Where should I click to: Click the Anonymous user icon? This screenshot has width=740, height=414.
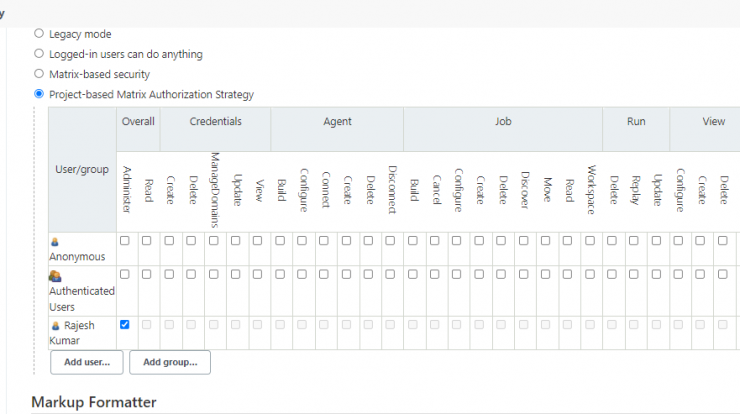pyautogui.click(x=55, y=242)
